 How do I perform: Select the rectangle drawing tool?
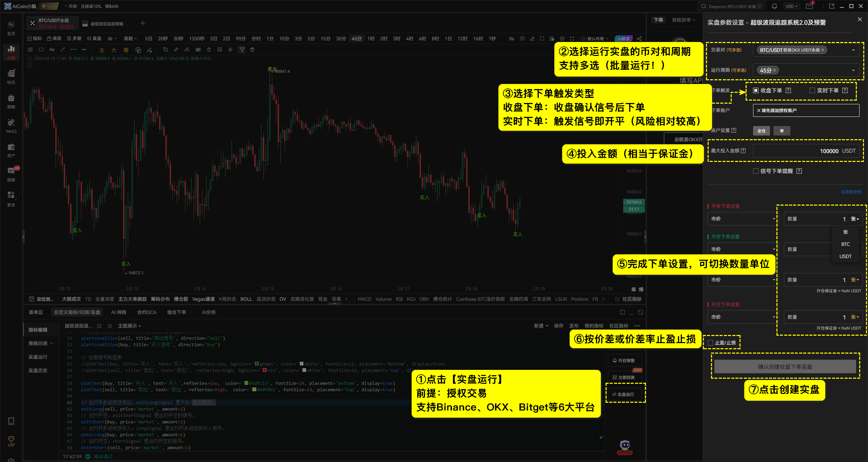[x=41, y=49]
